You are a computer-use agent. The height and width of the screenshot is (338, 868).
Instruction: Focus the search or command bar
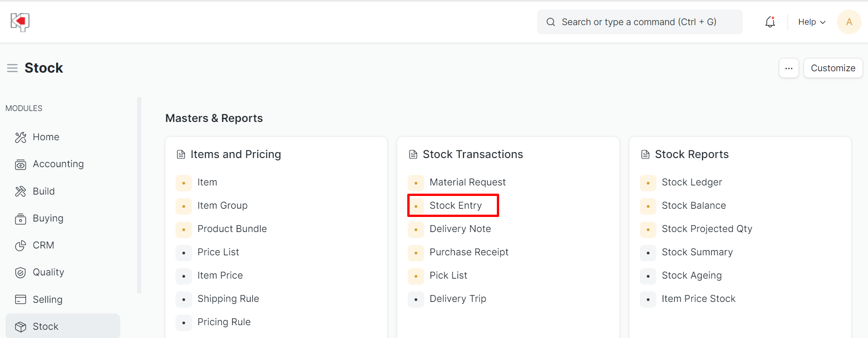click(x=639, y=22)
